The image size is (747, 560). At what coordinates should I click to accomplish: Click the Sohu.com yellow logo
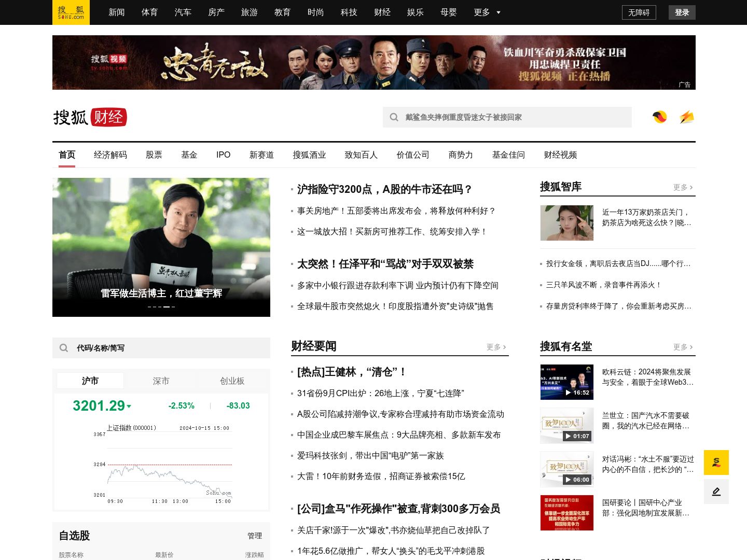pos(71,12)
